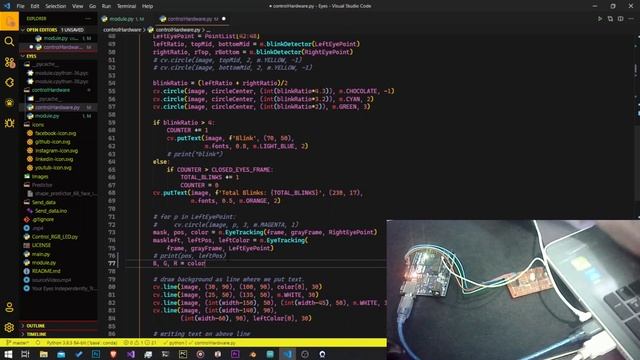The width and height of the screenshot is (640, 360).
Task: Click module.py in Open Editors list
Action: click(58, 38)
